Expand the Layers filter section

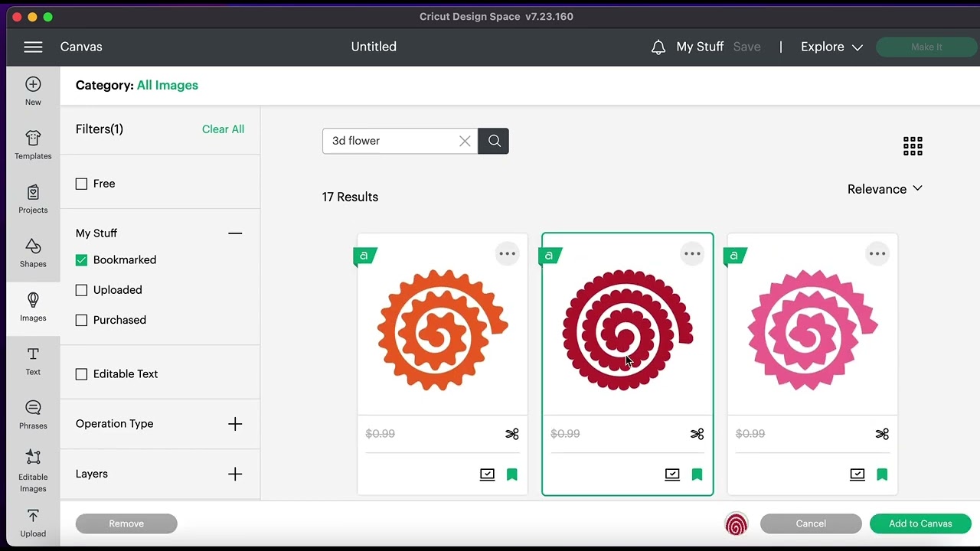coord(235,474)
